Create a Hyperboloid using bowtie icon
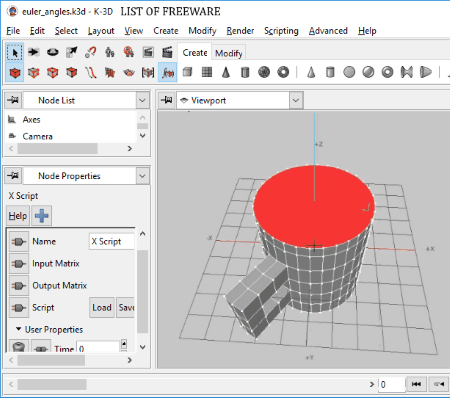 pyautogui.click(x=407, y=72)
